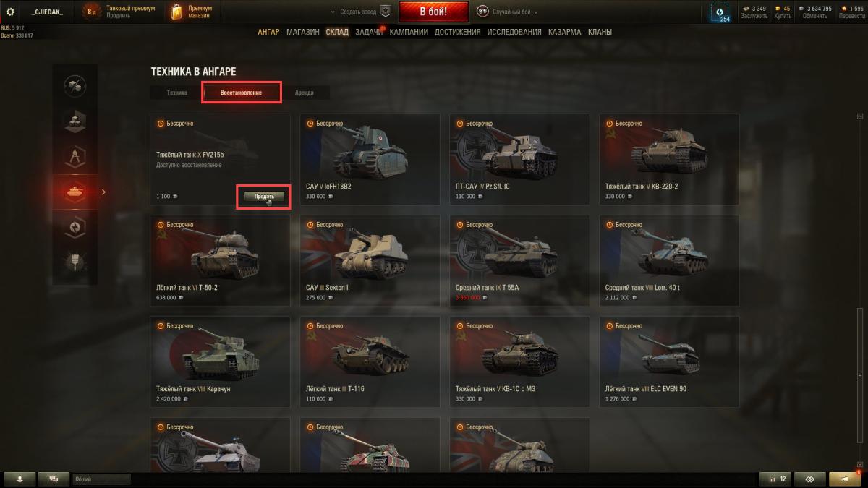Viewport: 868px width, 488px height.
Task: Open the МАГАЗИН menu item
Action: [302, 32]
